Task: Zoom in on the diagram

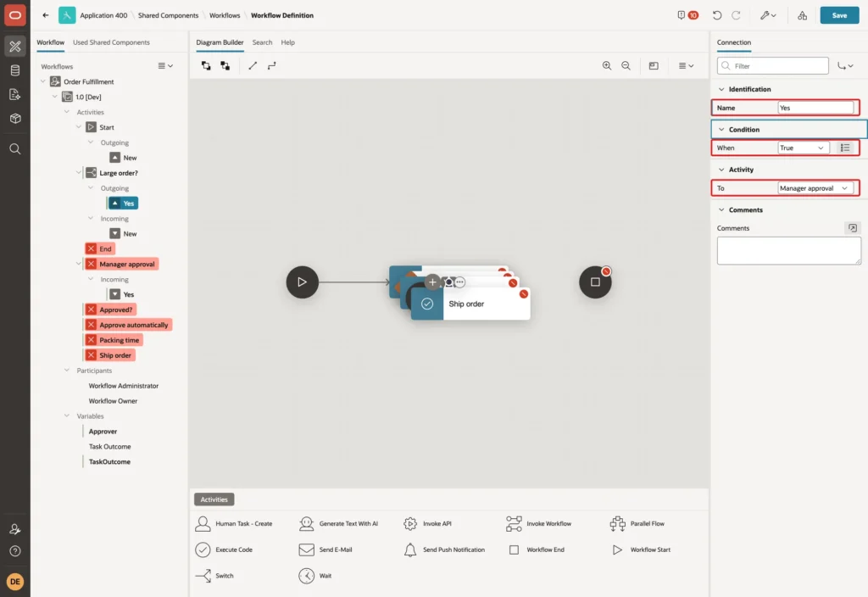Action: tap(607, 65)
